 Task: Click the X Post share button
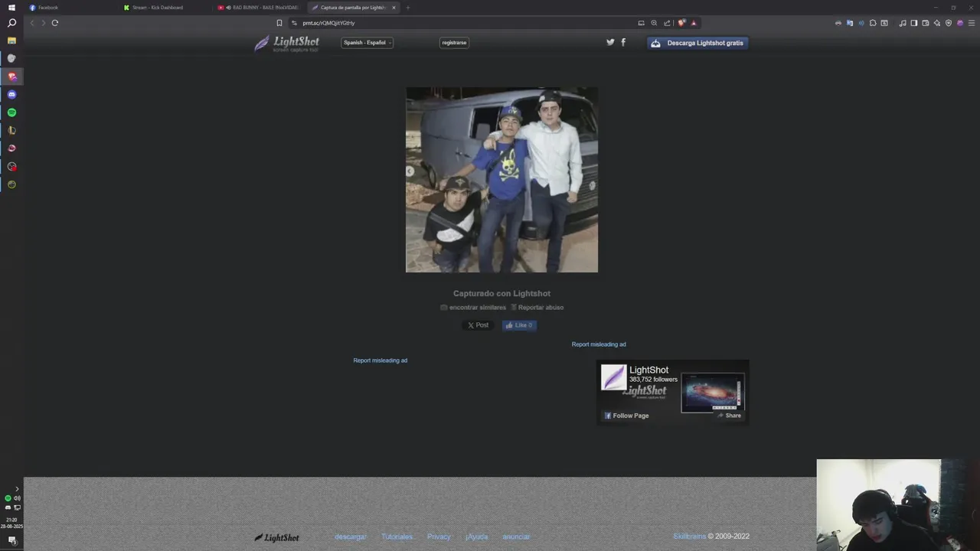point(478,325)
